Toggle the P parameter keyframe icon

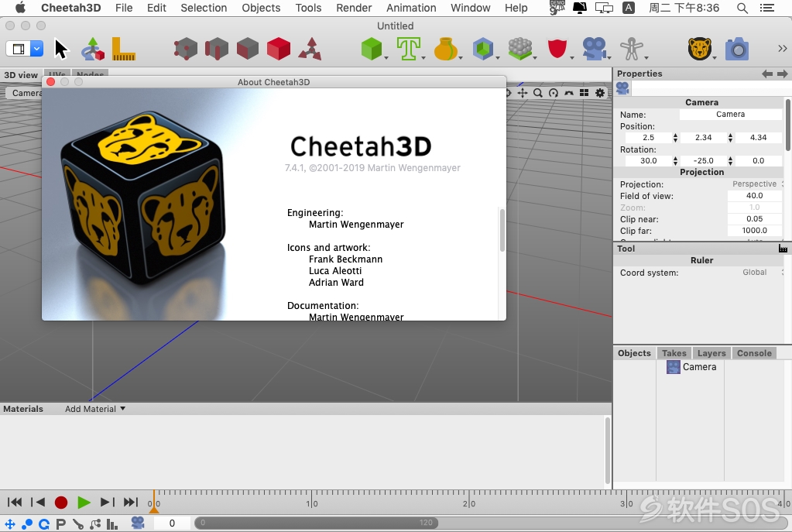click(x=60, y=524)
